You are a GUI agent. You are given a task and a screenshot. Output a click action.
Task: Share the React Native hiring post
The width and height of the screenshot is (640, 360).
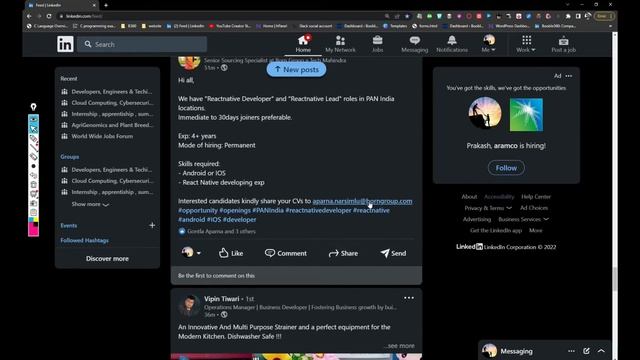(x=343, y=253)
